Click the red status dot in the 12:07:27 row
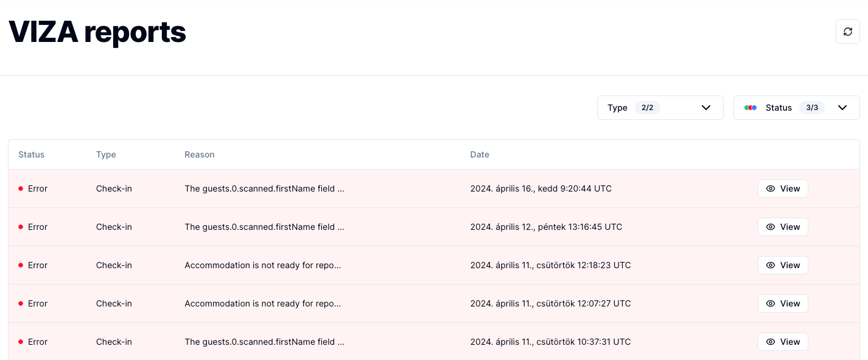 (21, 303)
